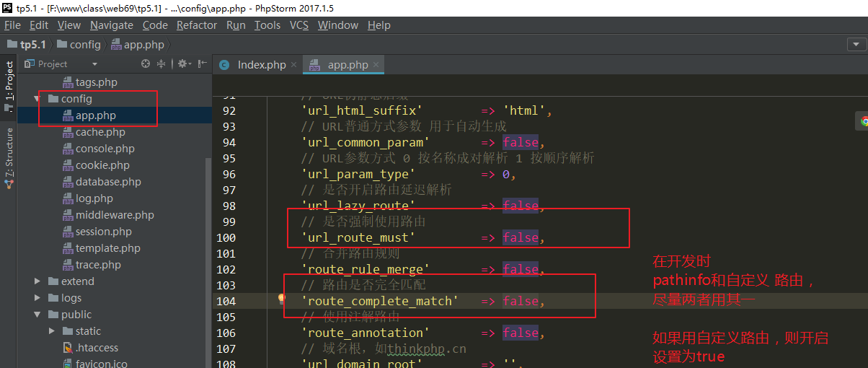Open the View menu

[69, 25]
